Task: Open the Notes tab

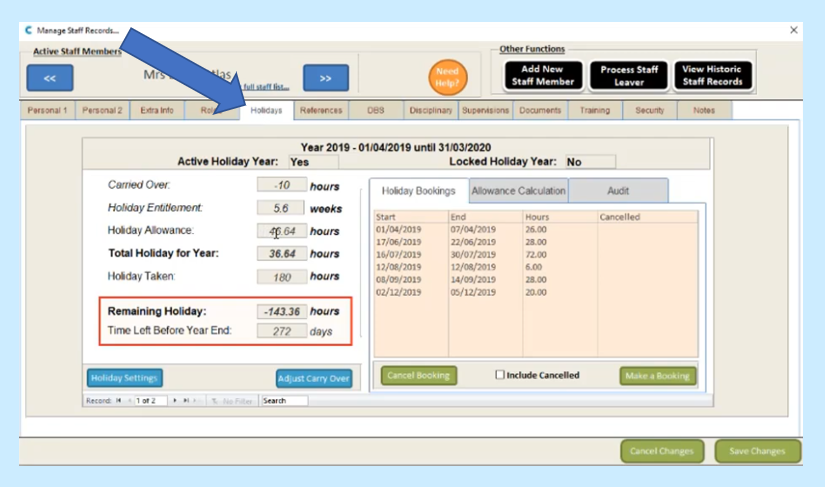Action: click(704, 110)
